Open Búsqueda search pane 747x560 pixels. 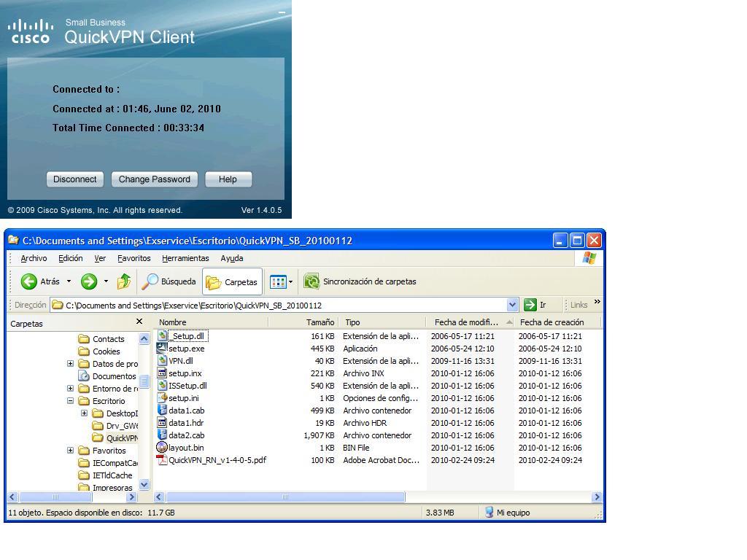tap(169, 281)
